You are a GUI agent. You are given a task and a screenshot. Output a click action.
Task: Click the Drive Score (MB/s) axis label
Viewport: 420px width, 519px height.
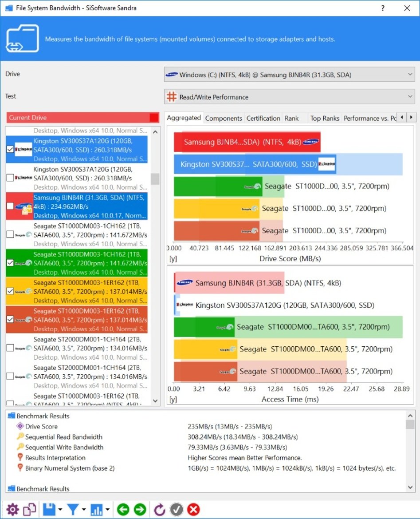(290, 258)
